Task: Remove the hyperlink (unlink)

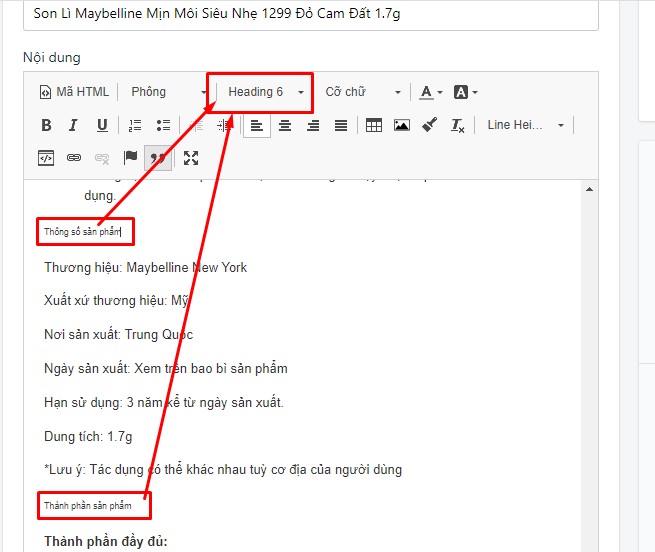Action: 102,158
